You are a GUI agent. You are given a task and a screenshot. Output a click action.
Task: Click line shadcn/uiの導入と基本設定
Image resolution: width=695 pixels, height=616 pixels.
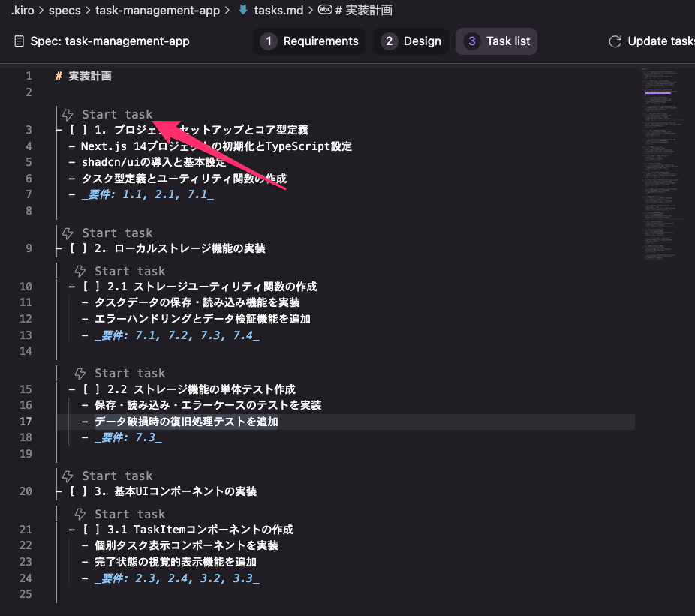(154, 162)
